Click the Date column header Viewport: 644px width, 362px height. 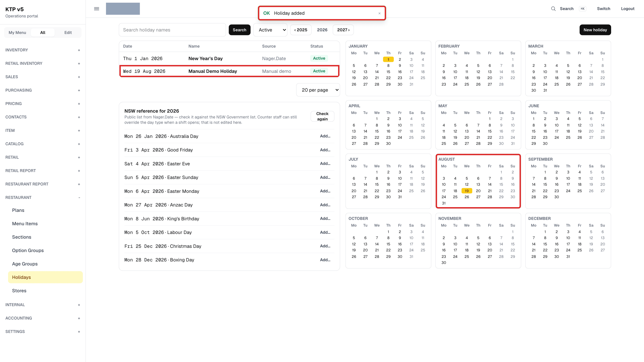tap(127, 46)
